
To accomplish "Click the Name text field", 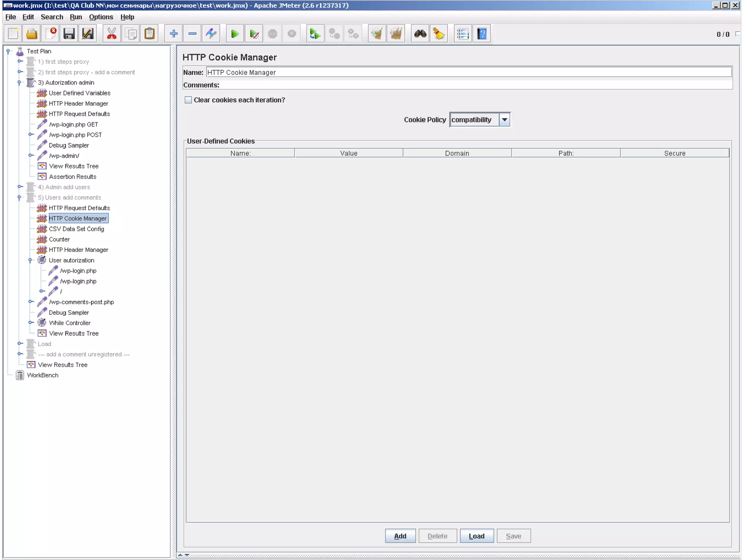I will 468,72.
